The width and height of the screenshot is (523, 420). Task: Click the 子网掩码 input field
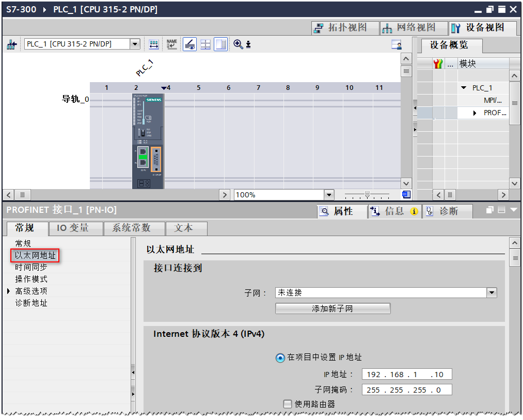point(407,390)
